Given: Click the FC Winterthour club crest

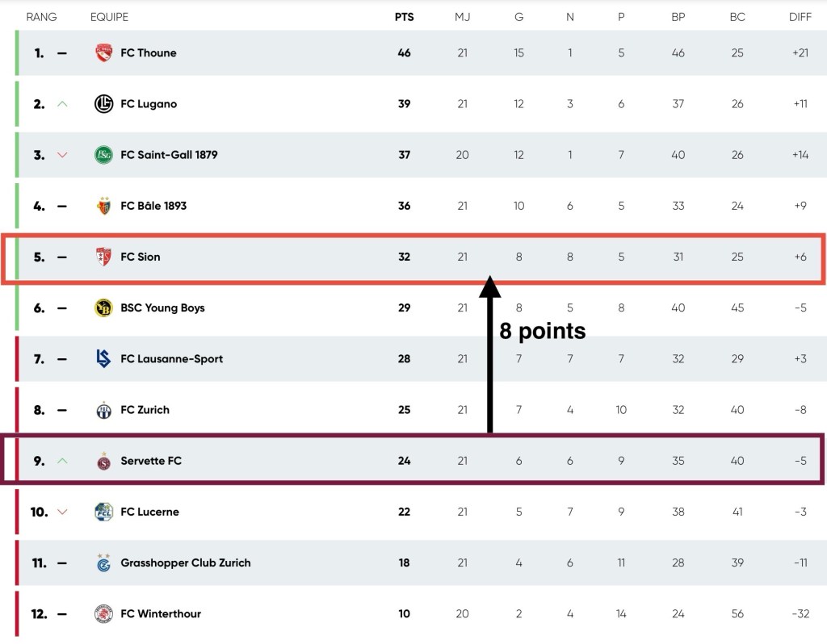Looking at the screenshot, I should 103,614.
